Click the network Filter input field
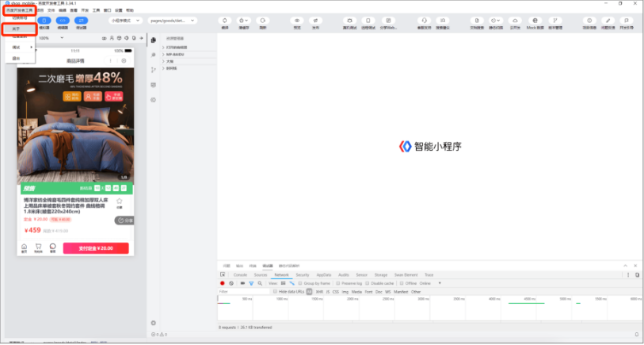The width and height of the screenshot is (644, 345). pyautogui.click(x=244, y=292)
